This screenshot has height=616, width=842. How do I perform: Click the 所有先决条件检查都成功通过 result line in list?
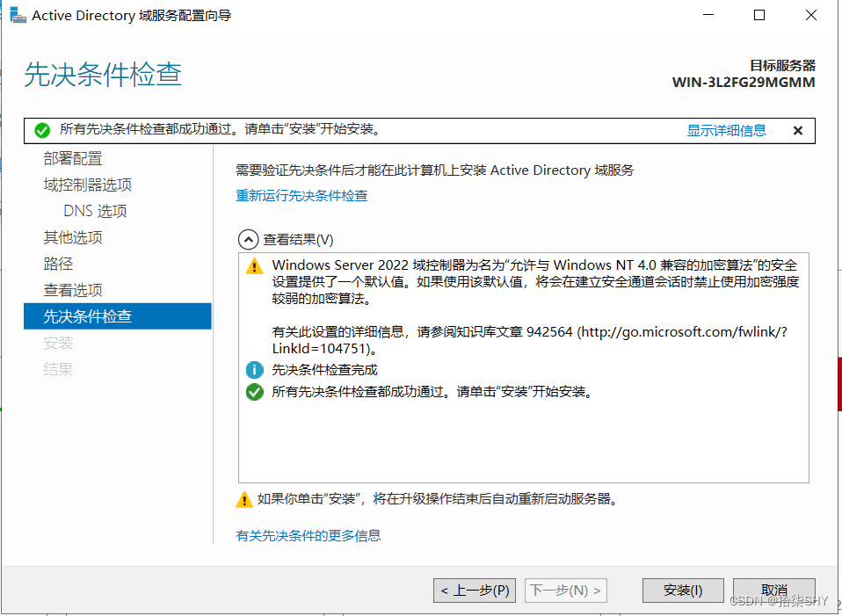(x=432, y=392)
